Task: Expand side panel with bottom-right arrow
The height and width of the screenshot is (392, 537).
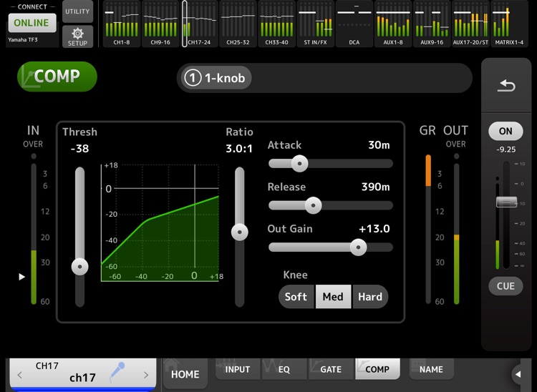Action: click(518, 374)
